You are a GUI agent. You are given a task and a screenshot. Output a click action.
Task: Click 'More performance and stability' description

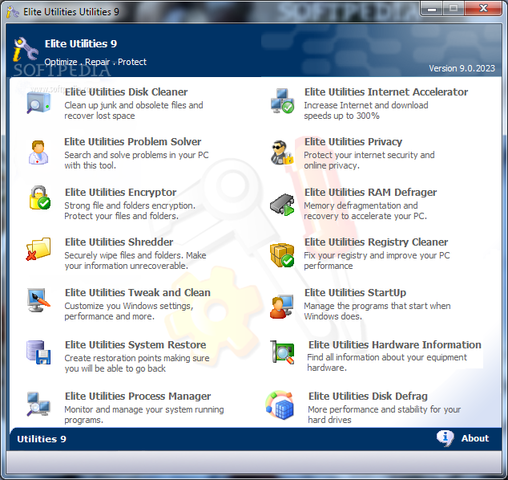tap(384, 415)
